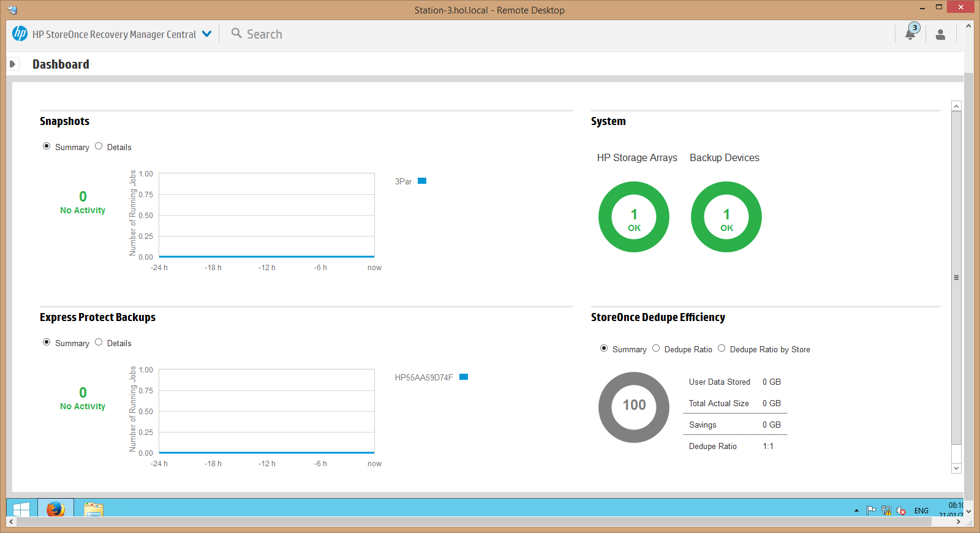This screenshot has width=980, height=533.
Task: Click the network tray icon
Action: pyautogui.click(x=886, y=510)
